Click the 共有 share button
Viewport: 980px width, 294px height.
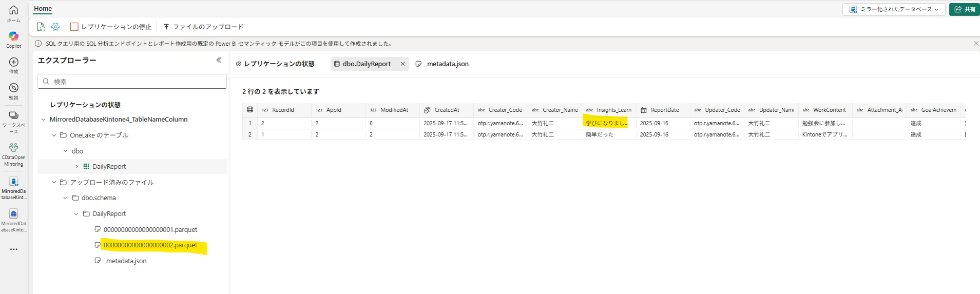[x=965, y=9]
